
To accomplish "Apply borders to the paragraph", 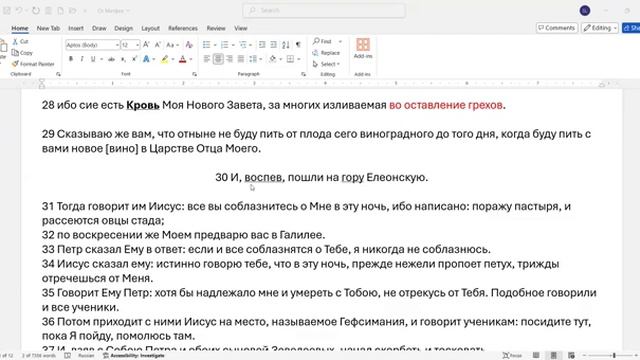I will [290, 59].
